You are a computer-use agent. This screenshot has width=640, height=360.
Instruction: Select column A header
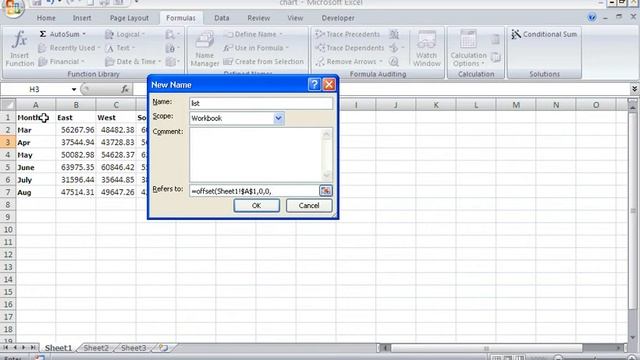pyautogui.click(x=36, y=105)
